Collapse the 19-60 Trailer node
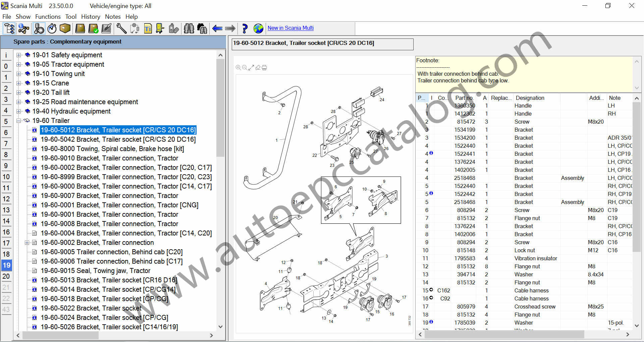 19,121
